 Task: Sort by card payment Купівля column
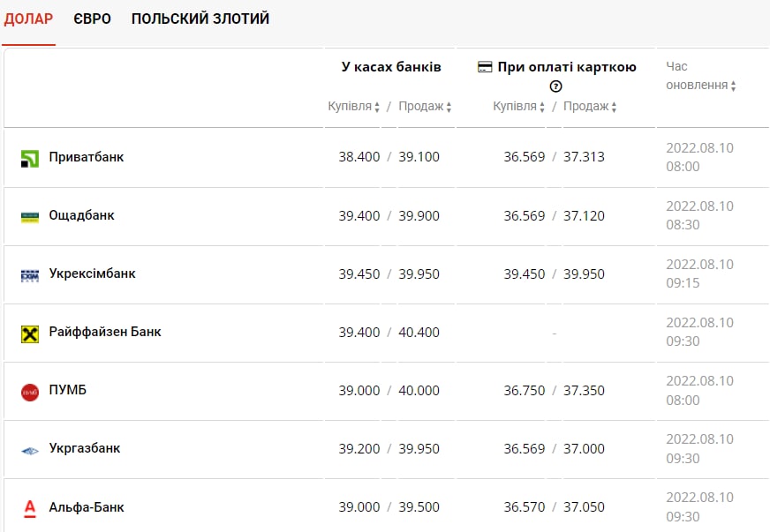pyautogui.click(x=518, y=107)
